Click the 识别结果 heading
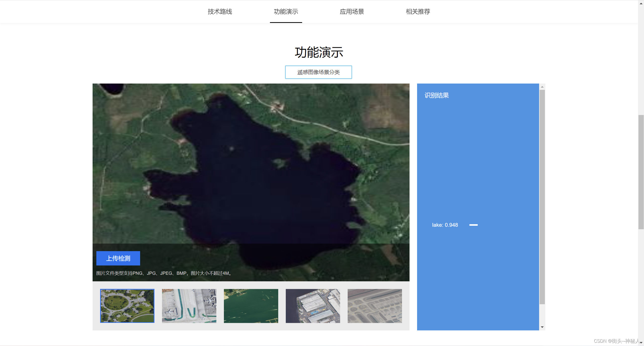 [437, 95]
